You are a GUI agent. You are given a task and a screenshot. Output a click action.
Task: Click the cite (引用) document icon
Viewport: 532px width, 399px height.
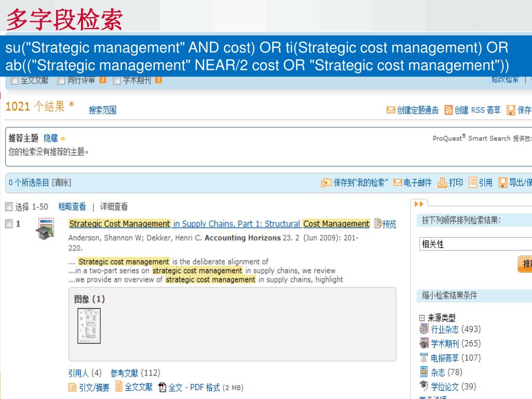tap(473, 182)
